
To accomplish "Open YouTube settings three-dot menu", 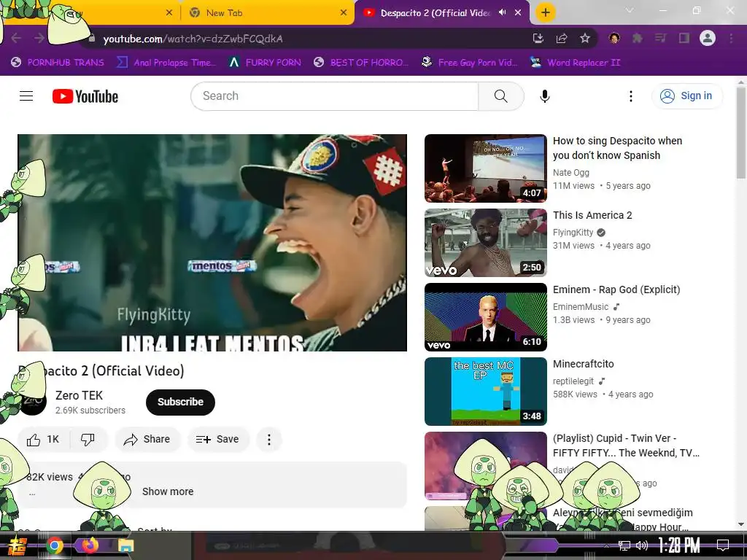I will click(631, 96).
